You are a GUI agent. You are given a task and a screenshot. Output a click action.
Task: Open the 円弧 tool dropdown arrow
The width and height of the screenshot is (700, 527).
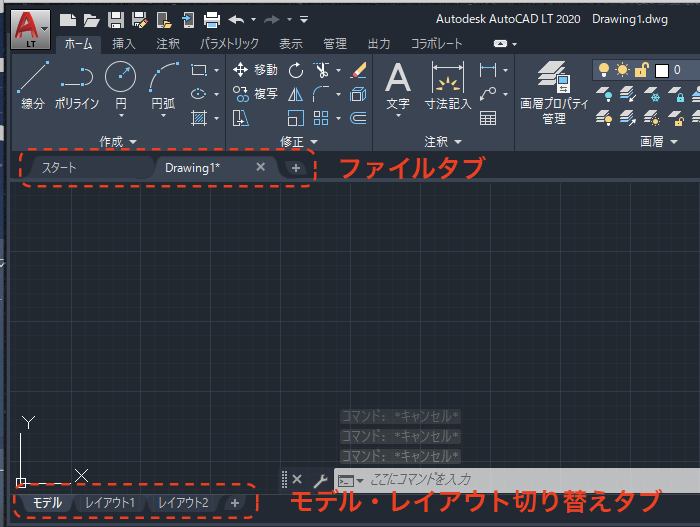[163, 116]
